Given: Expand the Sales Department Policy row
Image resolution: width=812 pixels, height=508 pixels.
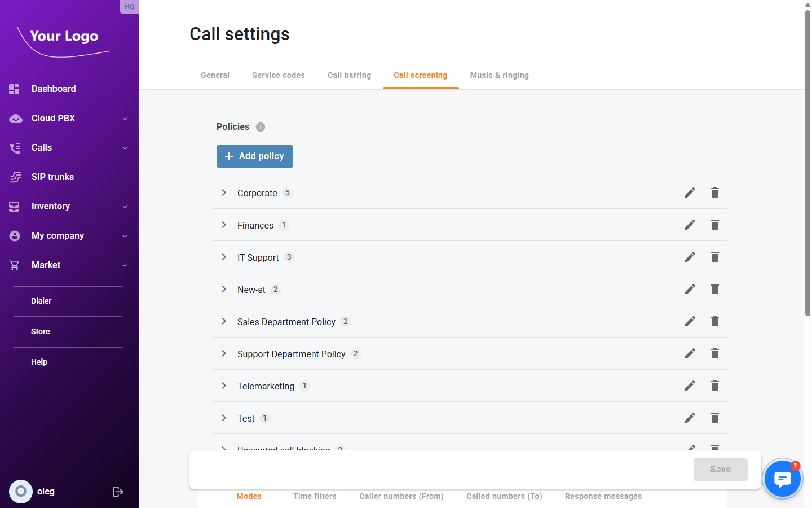Looking at the screenshot, I should [223, 321].
